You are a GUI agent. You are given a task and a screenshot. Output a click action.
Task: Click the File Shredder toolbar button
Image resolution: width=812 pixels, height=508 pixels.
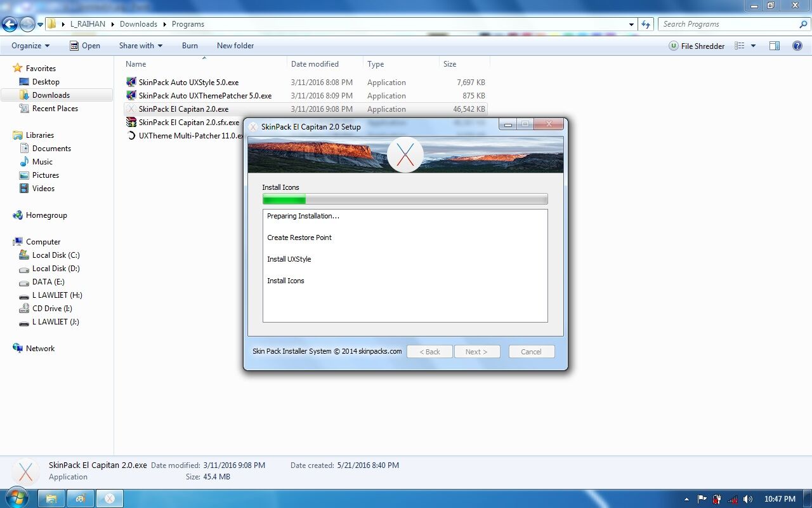click(x=697, y=46)
